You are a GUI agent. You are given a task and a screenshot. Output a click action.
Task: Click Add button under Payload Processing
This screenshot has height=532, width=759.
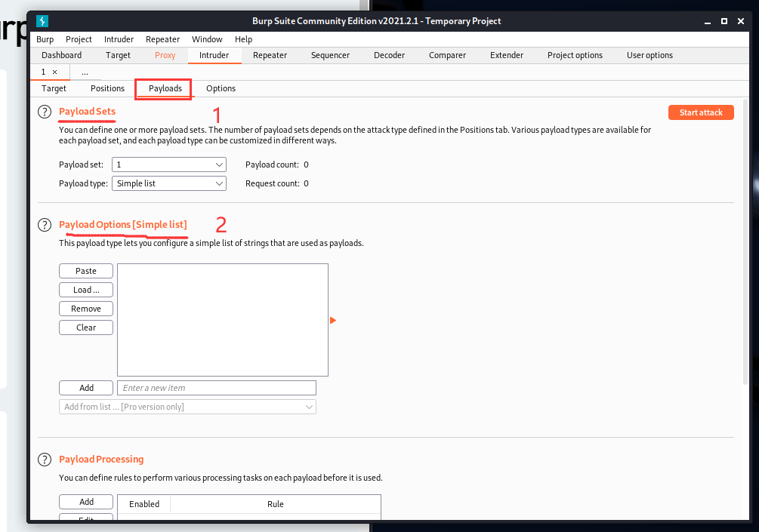coord(86,502)
